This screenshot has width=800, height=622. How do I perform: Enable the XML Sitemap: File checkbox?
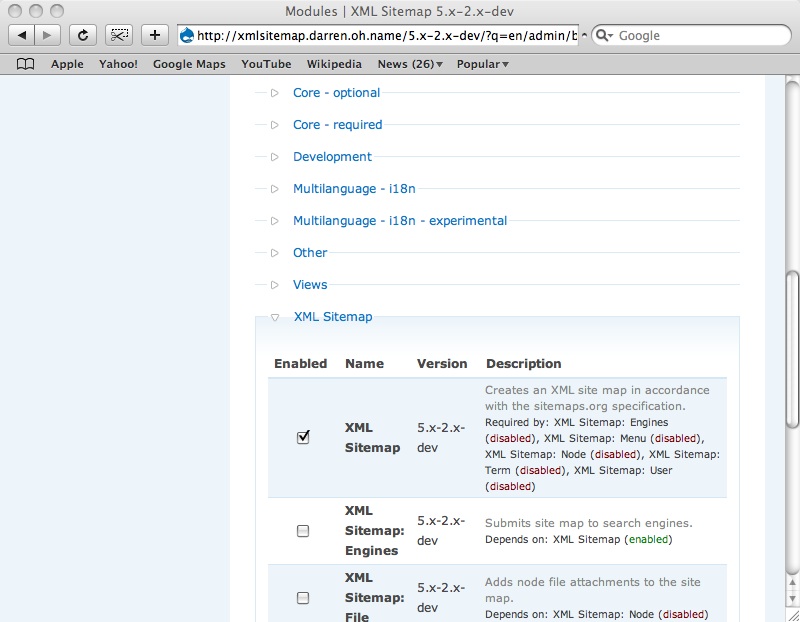click(303, 598)
